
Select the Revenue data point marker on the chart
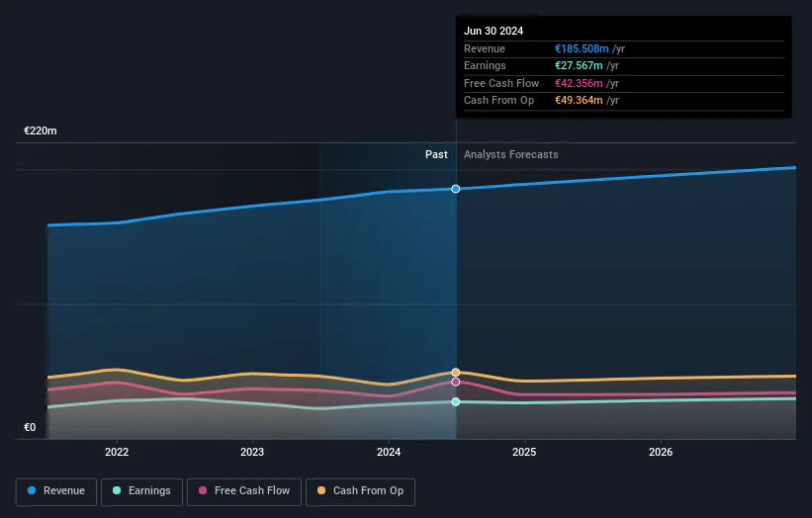456,189
